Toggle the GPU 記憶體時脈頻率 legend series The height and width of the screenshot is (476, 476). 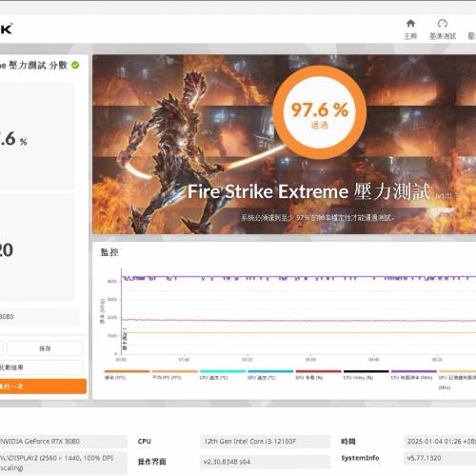[457, 380]
